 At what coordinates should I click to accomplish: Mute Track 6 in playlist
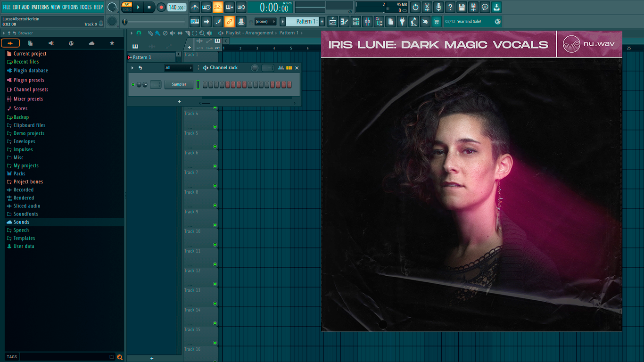click(x=215, y=166)
